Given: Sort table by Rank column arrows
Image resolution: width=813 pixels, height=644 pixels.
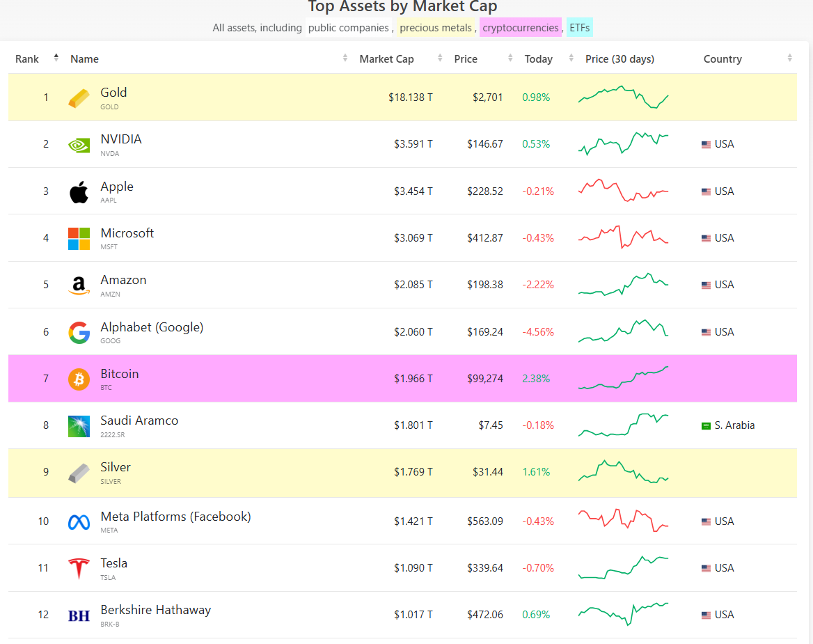Looking at the screenshot, I should [56, 58].
